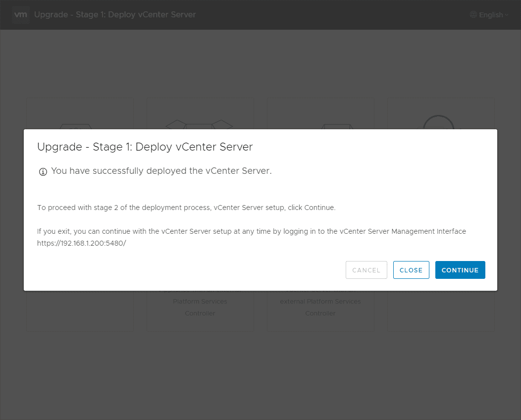521x420 pixels.
Task: Click the dialog title 'Upgrade - Stage 1'
Action: [x=145, y=147]
